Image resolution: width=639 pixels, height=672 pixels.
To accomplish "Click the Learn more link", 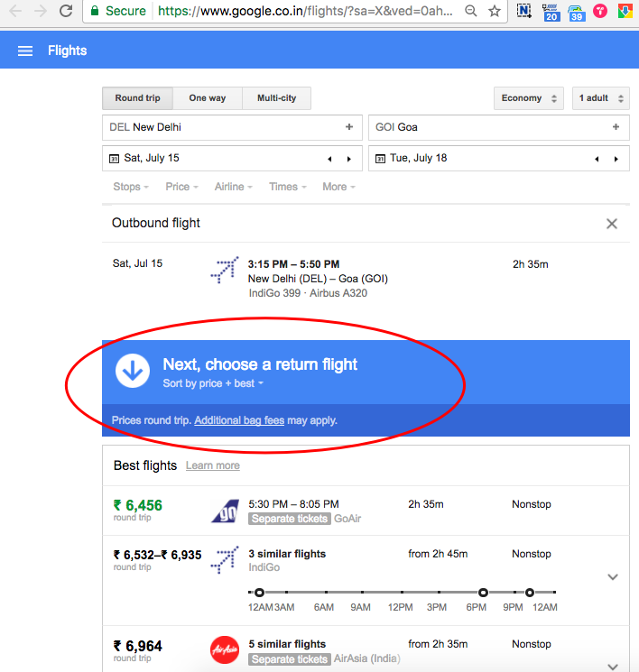I will point(213,465).
